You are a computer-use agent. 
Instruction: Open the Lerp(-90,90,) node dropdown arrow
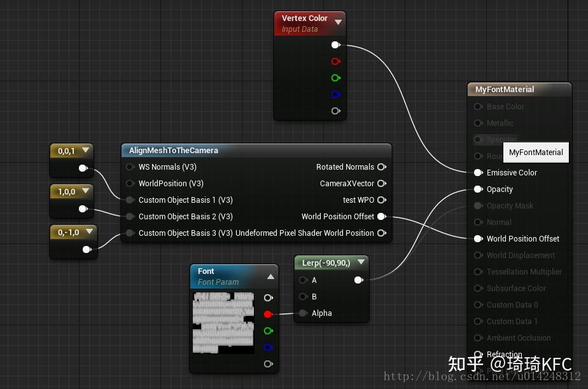[361, 262]
